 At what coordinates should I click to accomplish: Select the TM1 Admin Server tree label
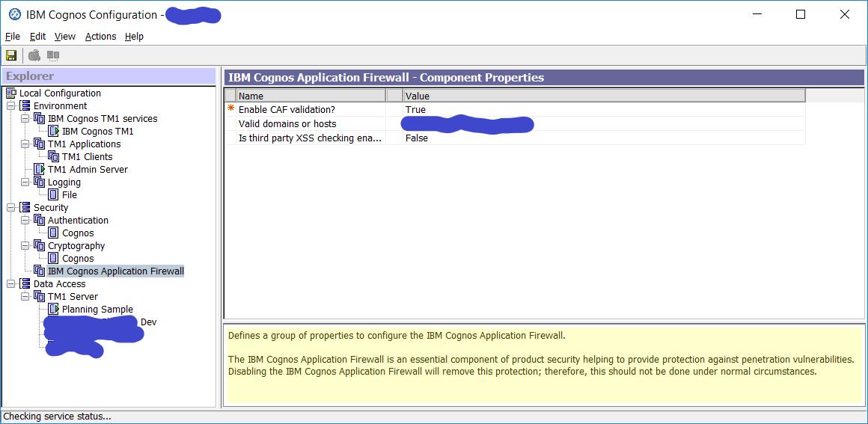point(88,170)
